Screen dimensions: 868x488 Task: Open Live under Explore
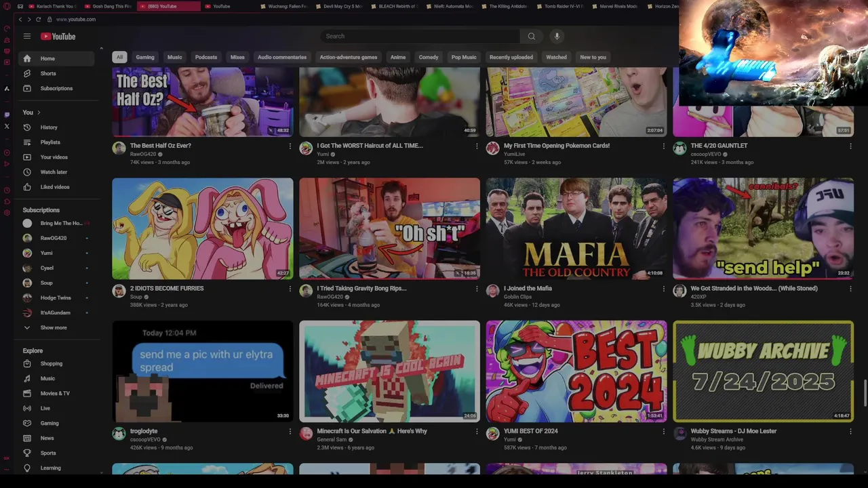[x=56, y=409]
